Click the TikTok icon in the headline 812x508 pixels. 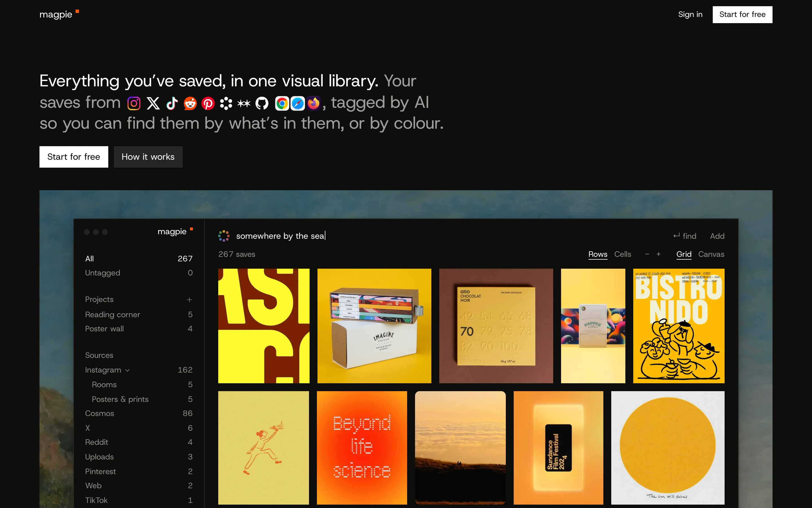pyautogui.click(x=172, y=104)
